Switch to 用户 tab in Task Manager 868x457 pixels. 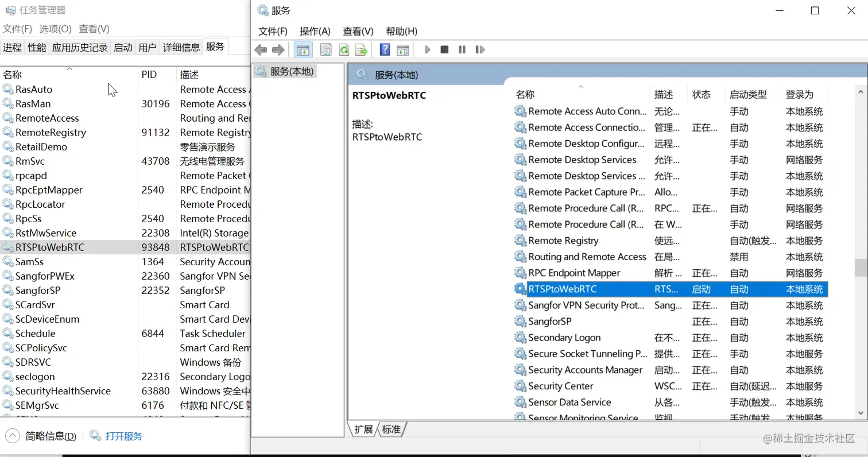coord(148,48)
